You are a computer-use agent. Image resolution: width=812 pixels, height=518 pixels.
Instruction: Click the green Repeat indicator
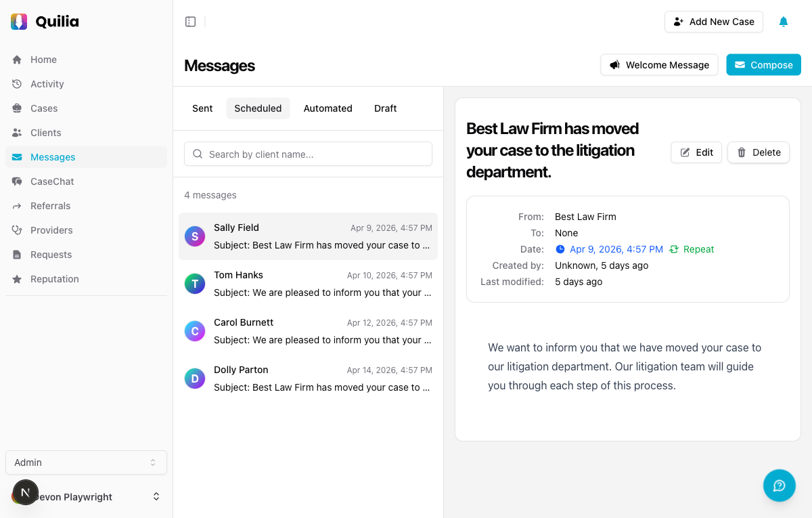tap(692, 249)
